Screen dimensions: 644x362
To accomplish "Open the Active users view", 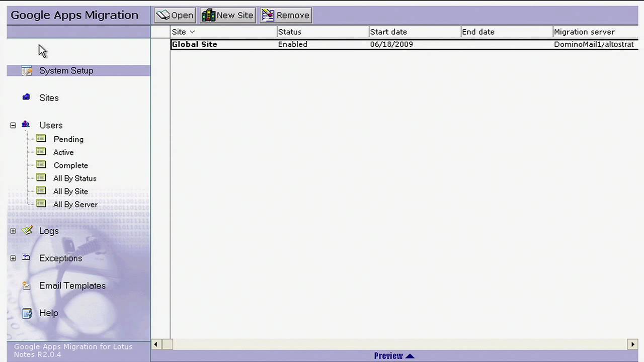I will [63, 152].
